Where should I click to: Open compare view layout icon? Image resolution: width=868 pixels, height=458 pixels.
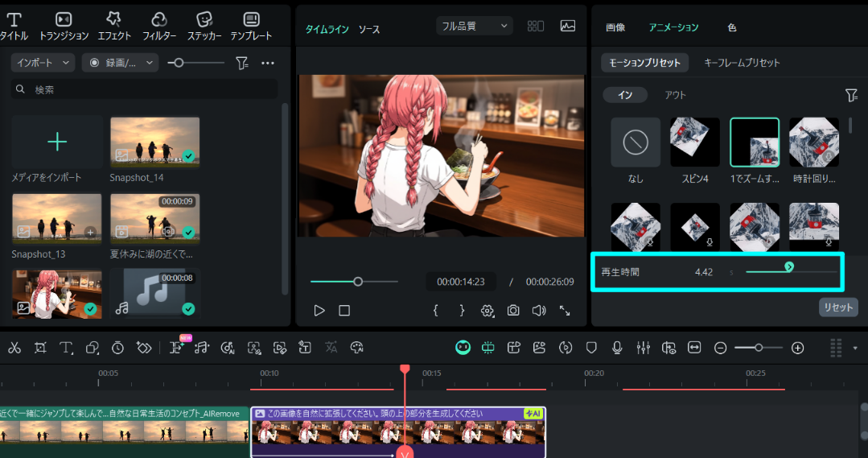[535, 26]
